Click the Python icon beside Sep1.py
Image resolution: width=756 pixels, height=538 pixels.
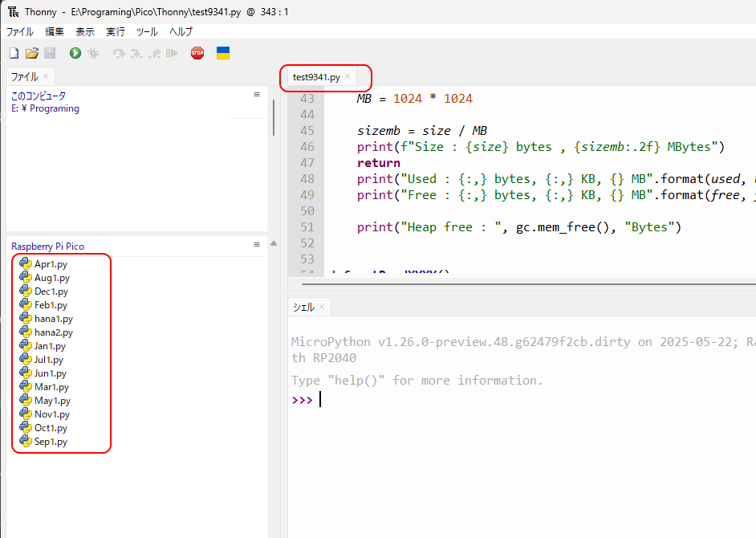[26, 441]
